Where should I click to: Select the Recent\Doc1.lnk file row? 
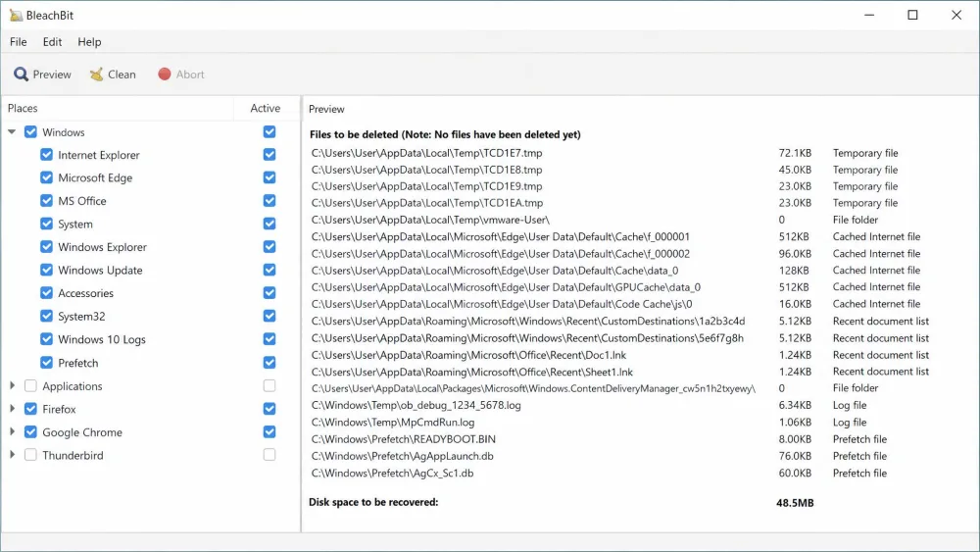[x=468, y=355]
